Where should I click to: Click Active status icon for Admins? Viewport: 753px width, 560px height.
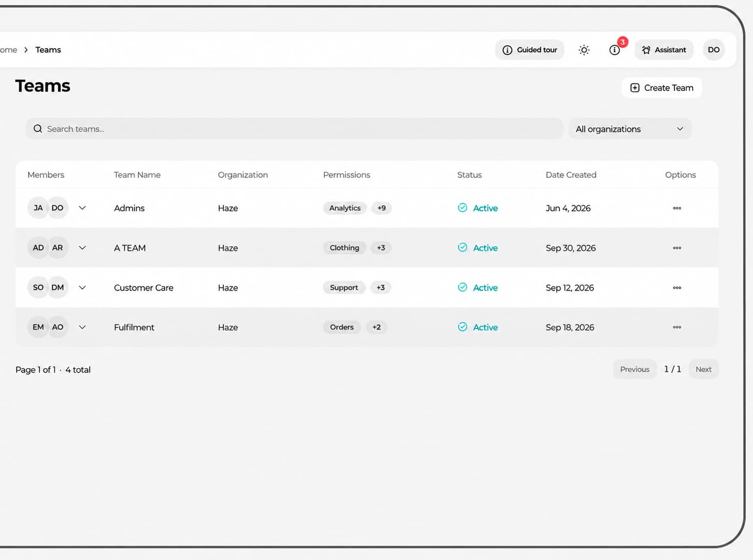(462, 208)
